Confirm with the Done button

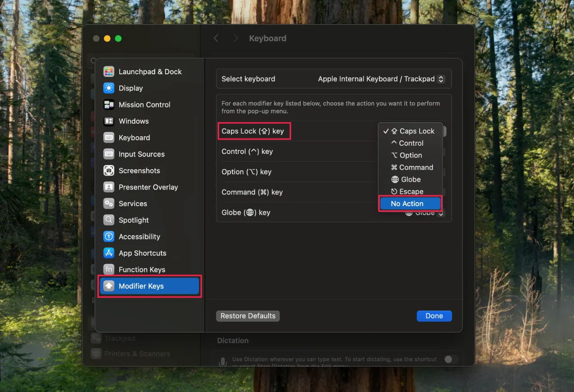pos(434,316)
